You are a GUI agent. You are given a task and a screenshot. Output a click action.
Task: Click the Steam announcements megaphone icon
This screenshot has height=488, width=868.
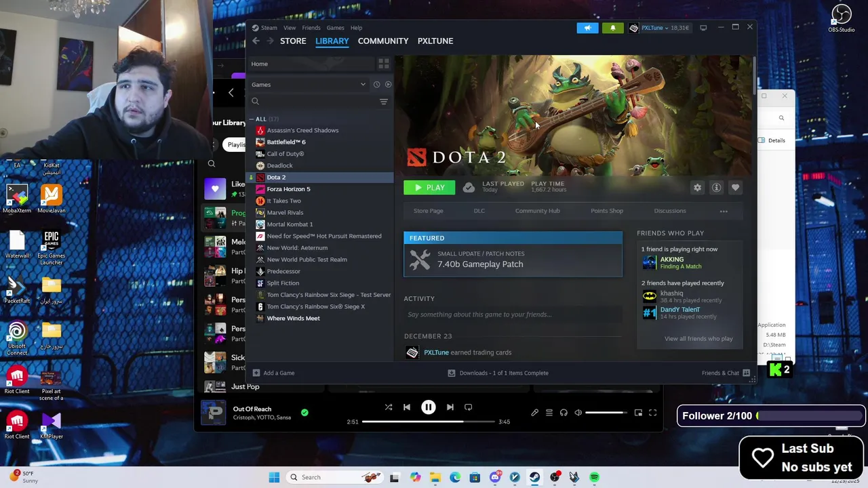click(x=587, y=28)
